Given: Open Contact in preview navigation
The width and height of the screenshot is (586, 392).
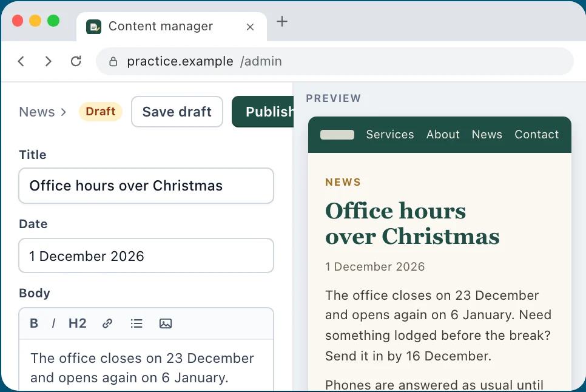Looking at the screenshot, I should (537, 135).
